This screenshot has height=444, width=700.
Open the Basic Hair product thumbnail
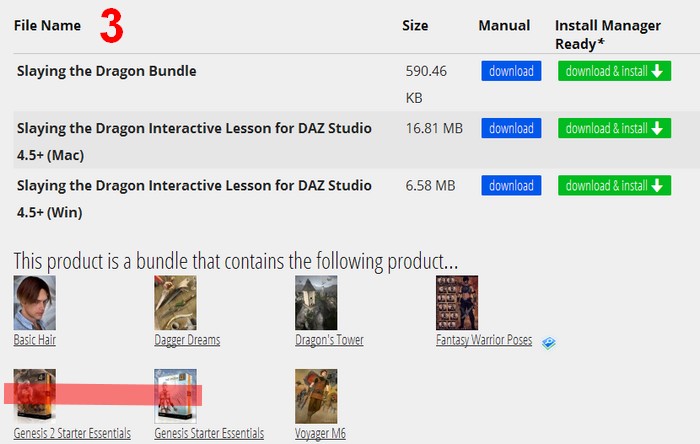(35, 303)
